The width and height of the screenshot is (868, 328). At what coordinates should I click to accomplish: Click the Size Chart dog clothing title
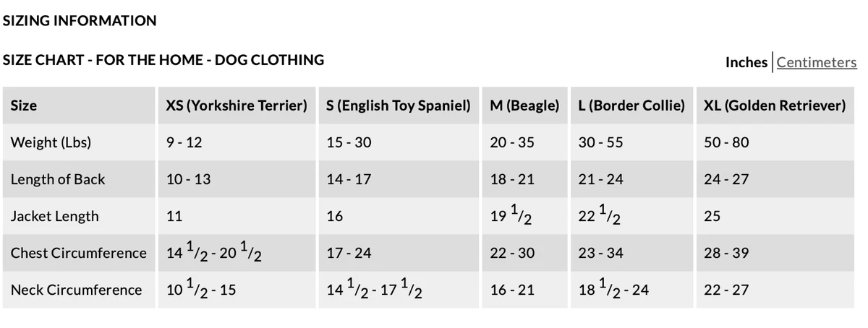[x=163, y=60]
